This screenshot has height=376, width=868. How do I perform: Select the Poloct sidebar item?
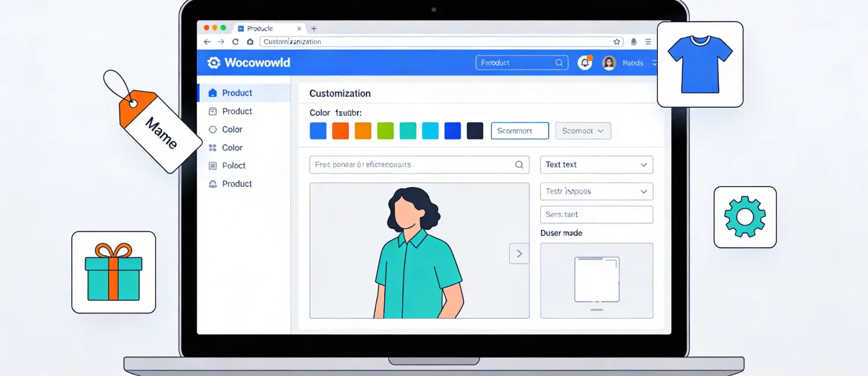[x=234, y=166]
